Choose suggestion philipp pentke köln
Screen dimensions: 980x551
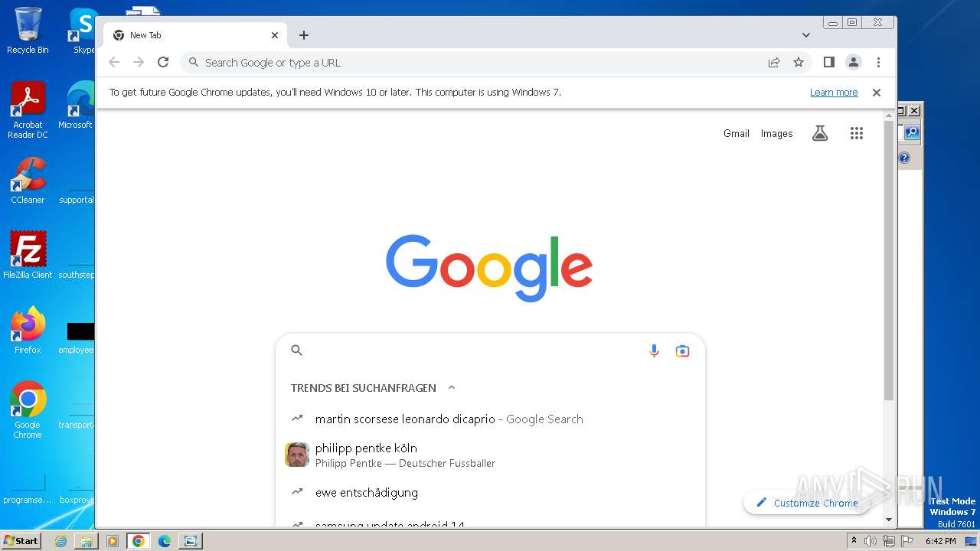coord(490,455)
